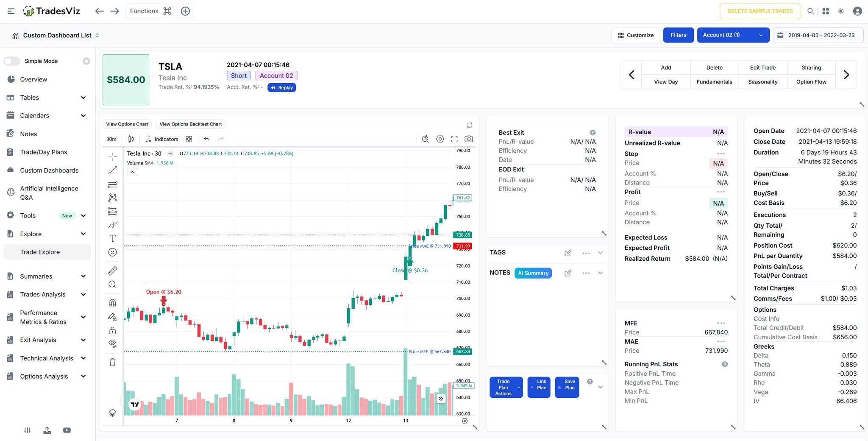This screenshot has height=441, width=868.
Task: Open Notes in the sidebar
Action: 47,134
